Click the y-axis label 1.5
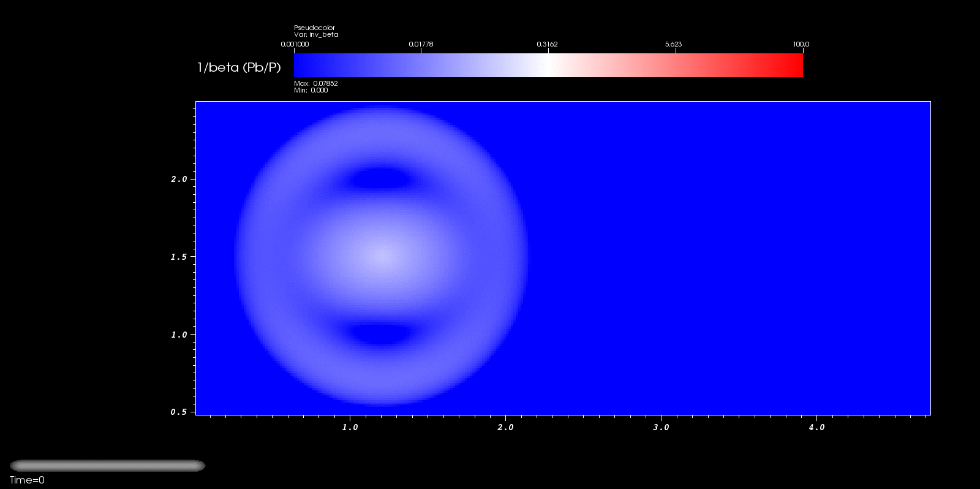This screenshot has width=980, height=489. point(179,257)
